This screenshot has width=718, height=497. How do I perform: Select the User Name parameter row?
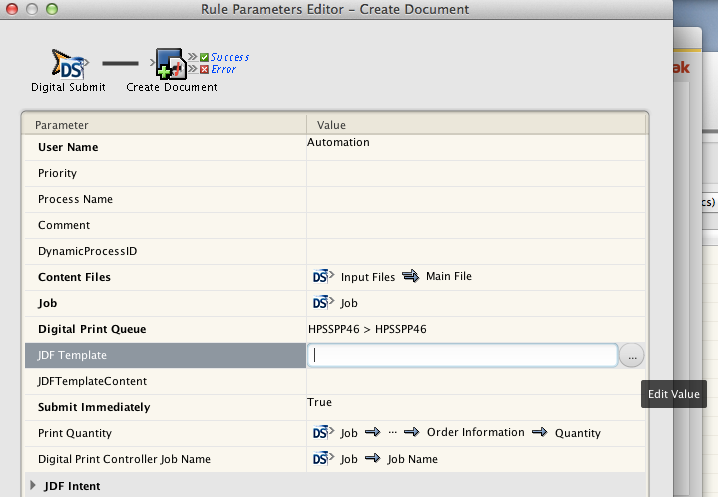coord(68,147)
